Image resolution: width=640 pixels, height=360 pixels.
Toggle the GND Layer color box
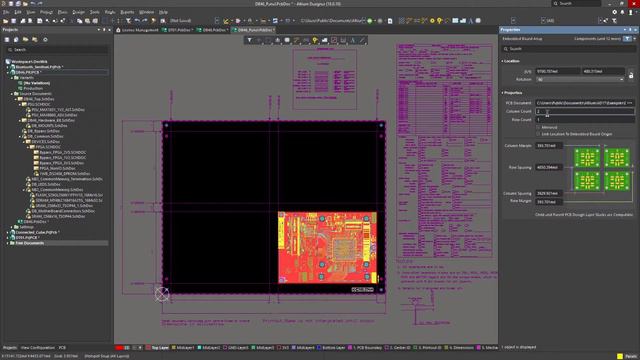point(225,348)
